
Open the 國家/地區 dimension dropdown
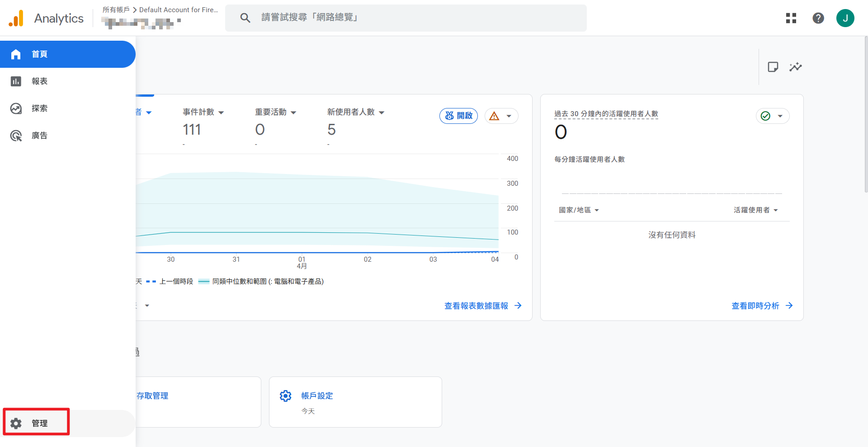(578, 210)
